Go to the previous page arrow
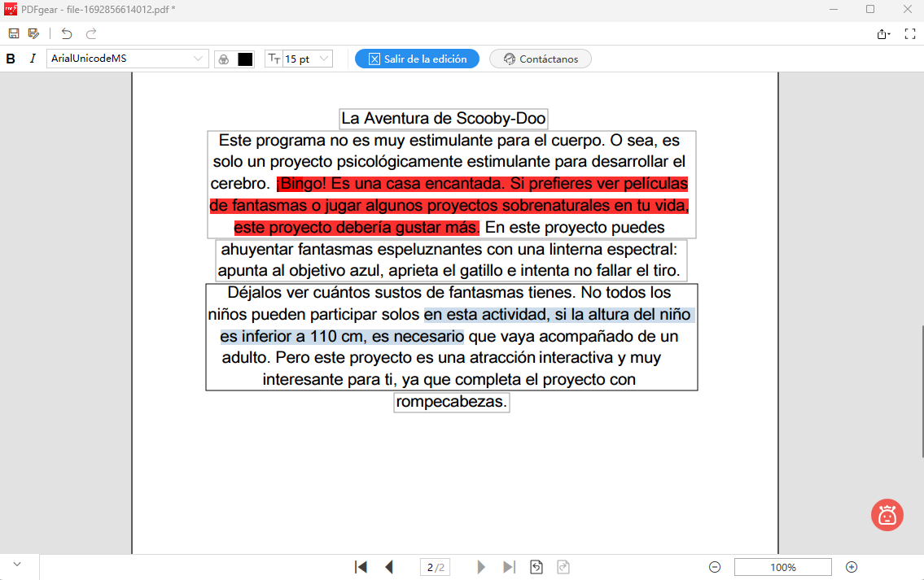924x580 pixels. point(388,567)
